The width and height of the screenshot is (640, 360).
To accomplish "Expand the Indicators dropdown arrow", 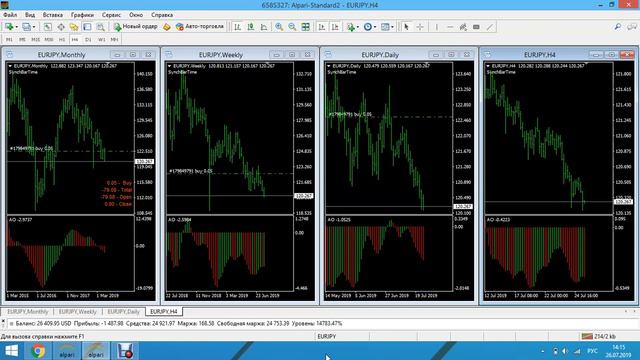I will pos(358,27).
